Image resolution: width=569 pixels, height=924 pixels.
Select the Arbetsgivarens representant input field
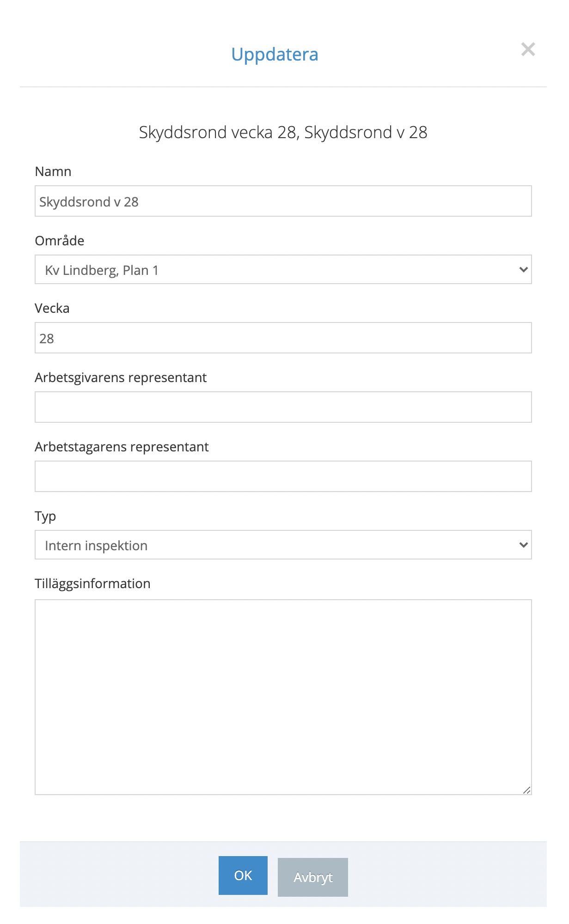(x=283, y=407)
